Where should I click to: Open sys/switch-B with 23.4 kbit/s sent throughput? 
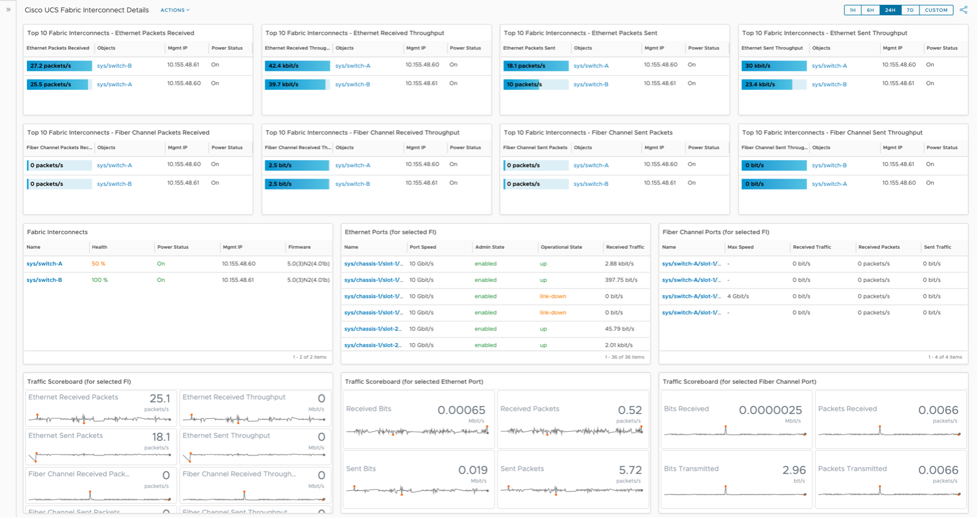click(829, 84)
